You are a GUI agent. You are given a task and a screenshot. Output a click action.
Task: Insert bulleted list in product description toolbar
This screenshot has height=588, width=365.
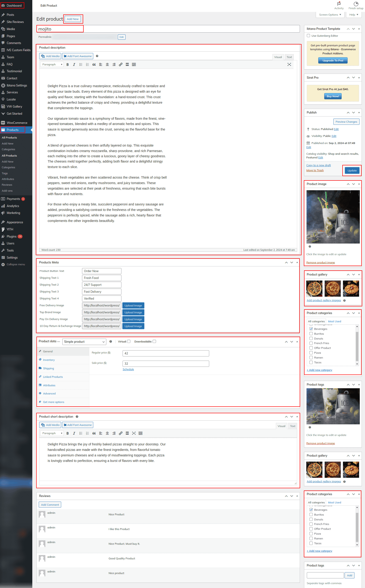[81, 64]
